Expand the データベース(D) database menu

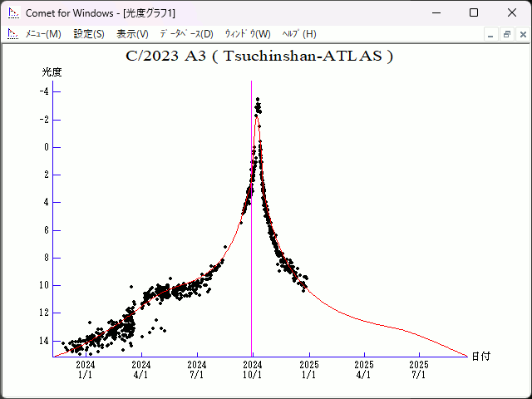(x=186, y=34)
